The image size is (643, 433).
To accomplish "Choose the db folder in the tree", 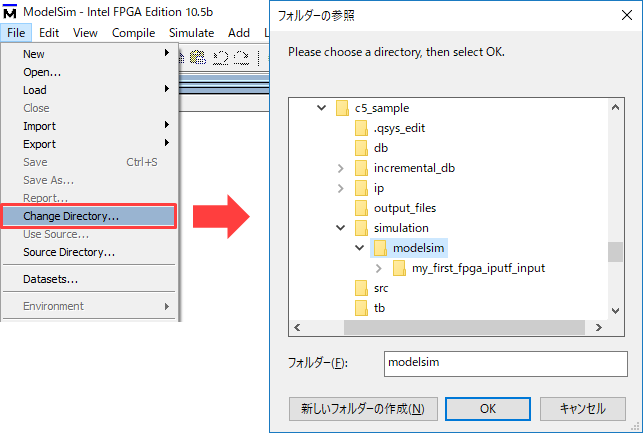I will click(x=380, y=148).
